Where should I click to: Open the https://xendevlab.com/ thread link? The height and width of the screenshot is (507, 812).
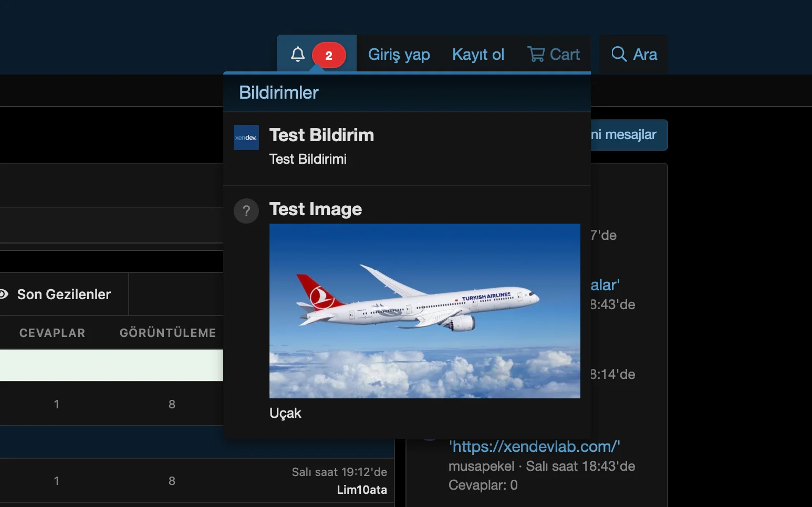click(534, 447)
